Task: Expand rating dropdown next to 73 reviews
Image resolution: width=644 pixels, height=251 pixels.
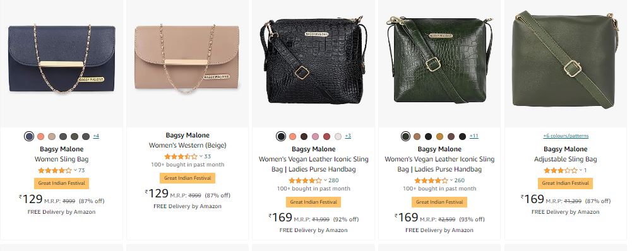Action: click(x=75, y=170)
